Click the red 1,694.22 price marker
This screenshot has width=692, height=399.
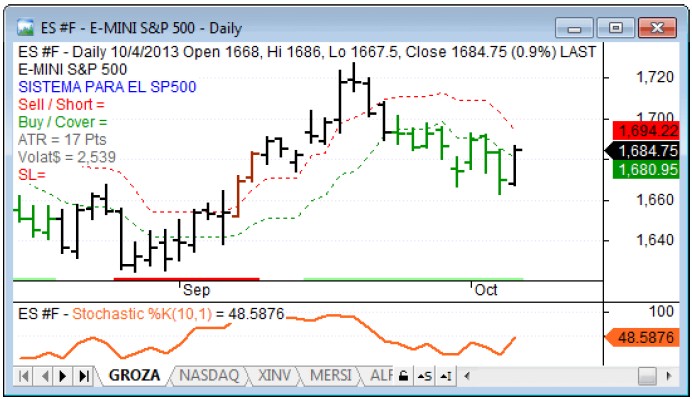pos(646,131)
